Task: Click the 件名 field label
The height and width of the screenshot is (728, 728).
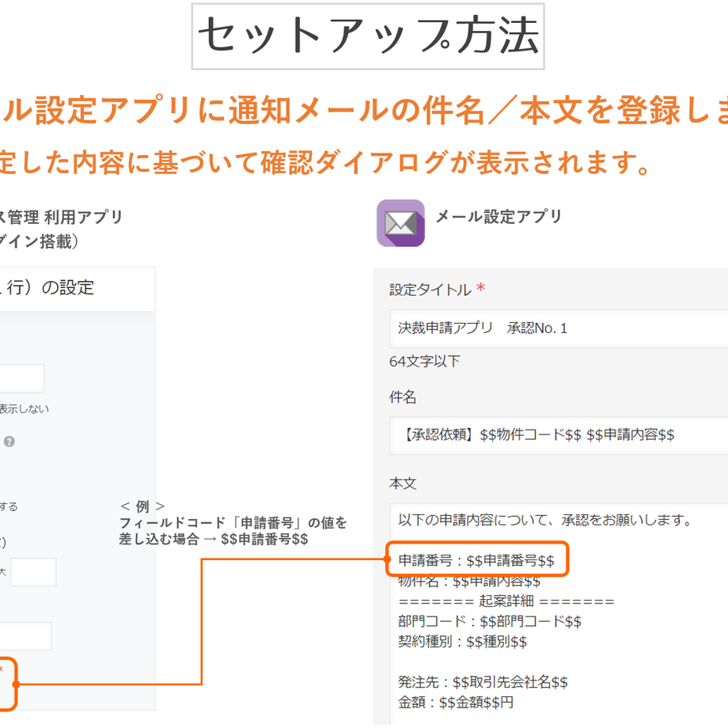Action: (403, 397)
